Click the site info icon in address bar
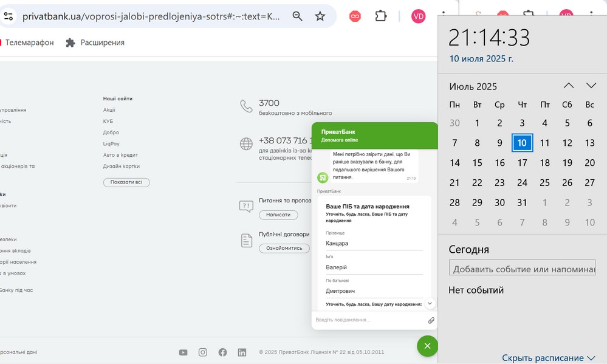 (8, 16)
